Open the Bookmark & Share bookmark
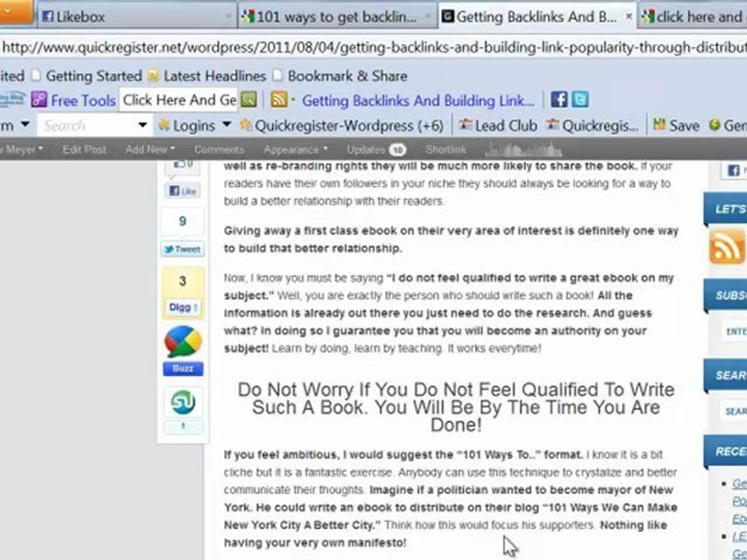 pyautogui.click(x=341, y=75)
